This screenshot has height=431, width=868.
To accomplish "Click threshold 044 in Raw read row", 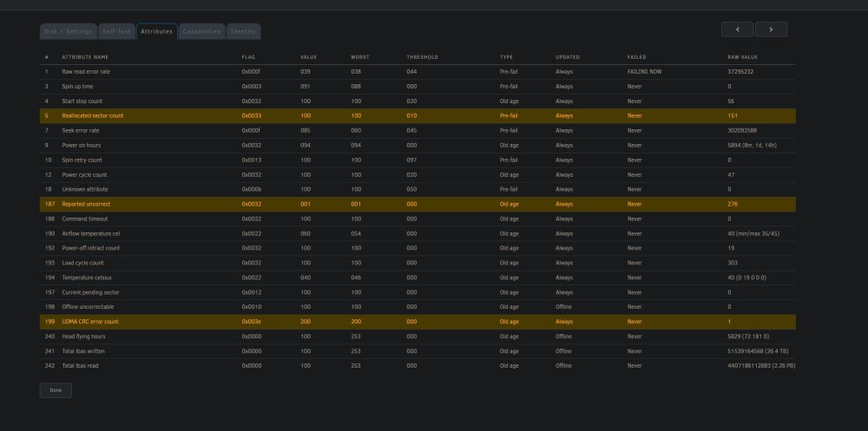I will (x=411, y=72).
